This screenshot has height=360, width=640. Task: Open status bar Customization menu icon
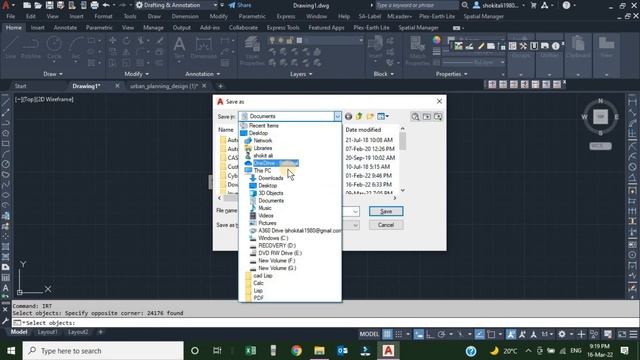pyautogui.click(x=633, y=334)
